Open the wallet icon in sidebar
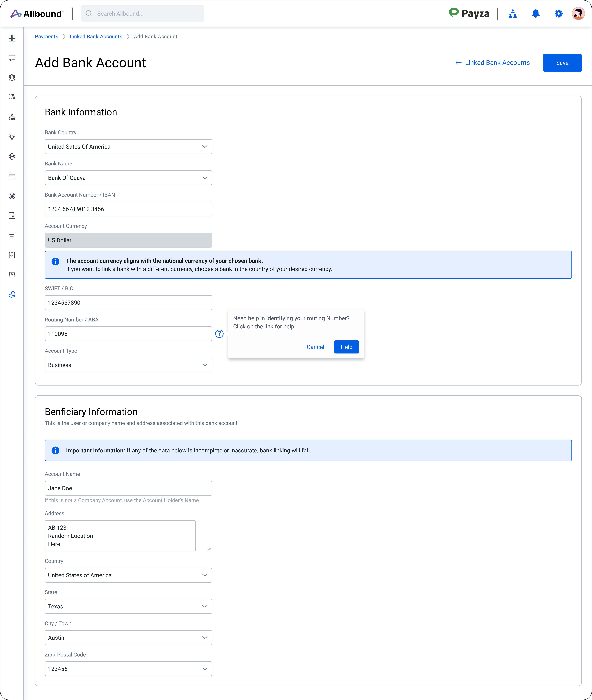The image size is (592, 700). coord(12,215)
